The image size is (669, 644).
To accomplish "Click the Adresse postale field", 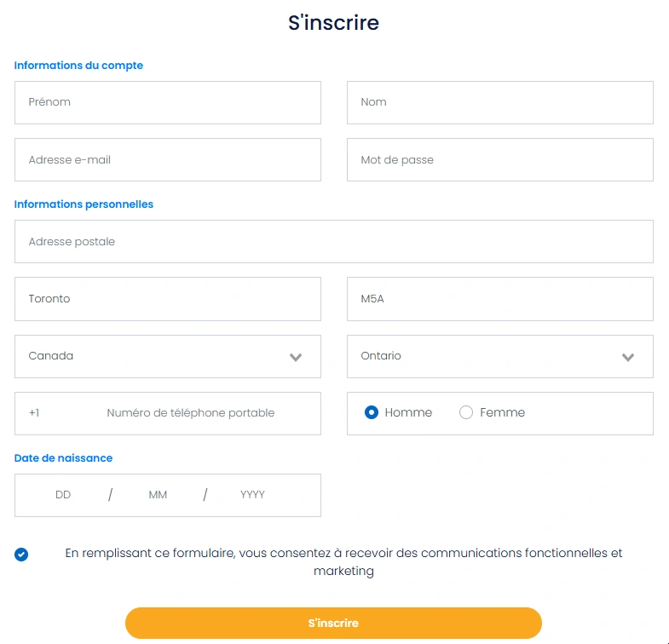I will click(333, 242).
